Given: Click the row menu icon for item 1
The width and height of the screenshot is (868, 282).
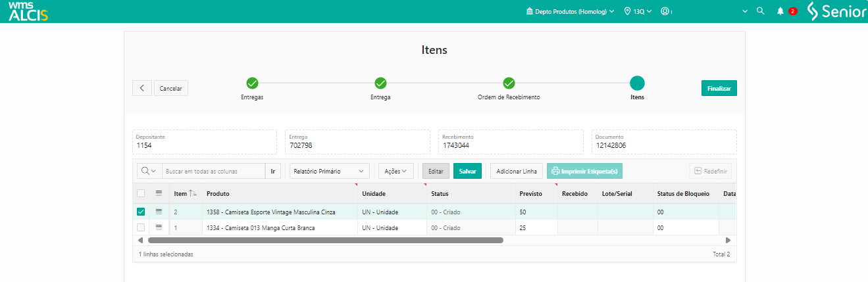Looking at the screenshot, I should pyautogui.click(x=159, y=227).
